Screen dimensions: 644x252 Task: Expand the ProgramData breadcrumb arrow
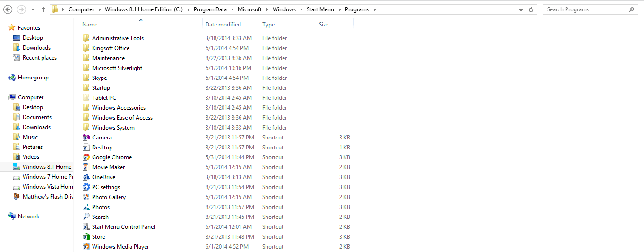[x=232, y=9]
